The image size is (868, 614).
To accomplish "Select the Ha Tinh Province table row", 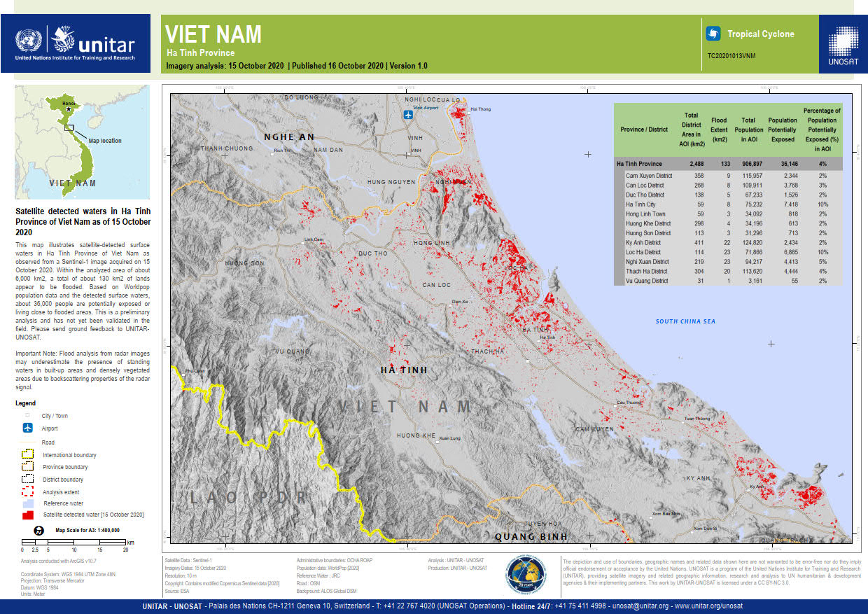I will tap(728, 164).
